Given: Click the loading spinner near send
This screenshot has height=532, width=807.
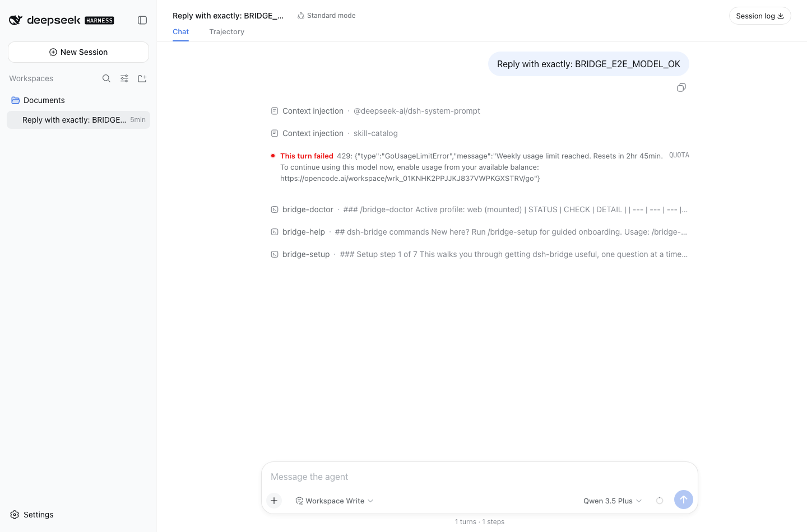Looking at the screenshot, I should (660, 501).
